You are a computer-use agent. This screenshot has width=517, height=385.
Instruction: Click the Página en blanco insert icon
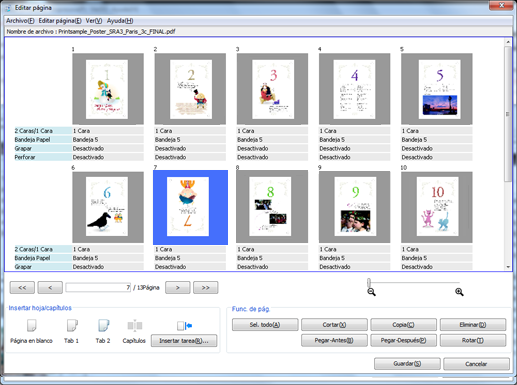(31, 325)
